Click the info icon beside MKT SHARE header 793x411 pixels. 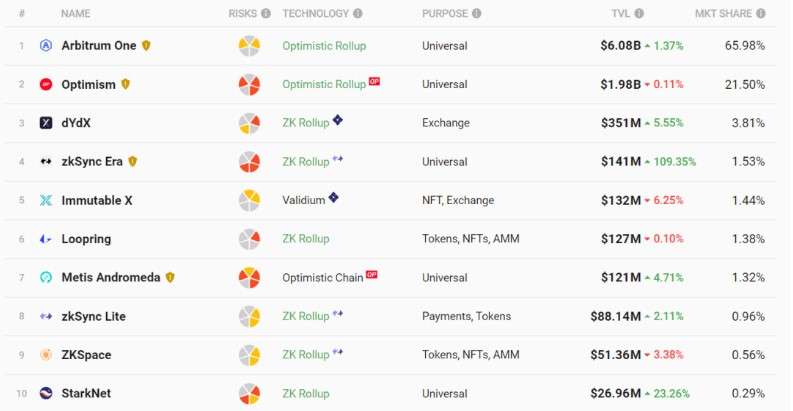coord(761,14)
